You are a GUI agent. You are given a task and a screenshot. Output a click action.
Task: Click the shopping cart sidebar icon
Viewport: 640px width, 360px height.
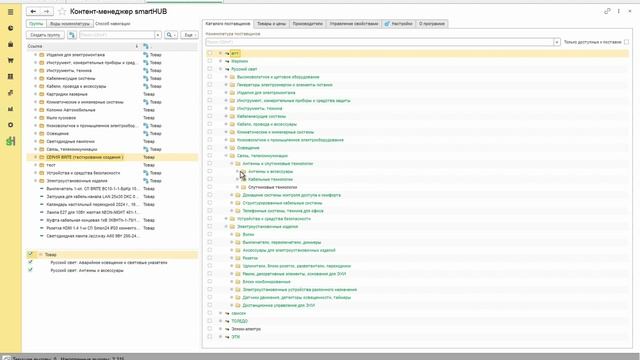(x=11, y=60)
